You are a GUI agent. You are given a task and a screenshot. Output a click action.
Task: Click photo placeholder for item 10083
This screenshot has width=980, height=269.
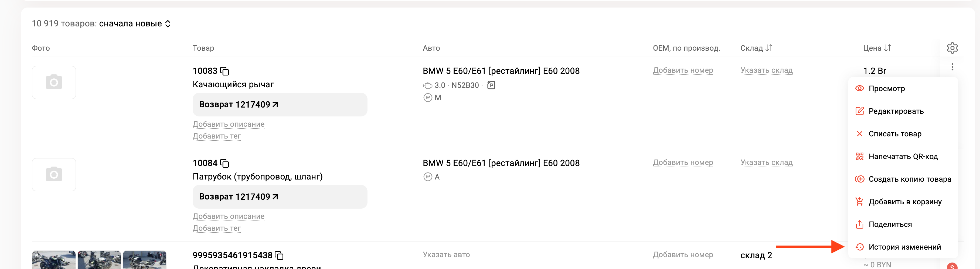(x=54, y=82)
